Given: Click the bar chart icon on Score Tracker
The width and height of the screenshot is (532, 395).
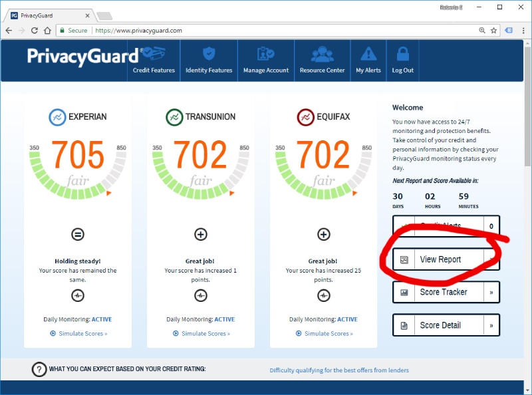Looking at the screenshot, I should tap(404, 293).
